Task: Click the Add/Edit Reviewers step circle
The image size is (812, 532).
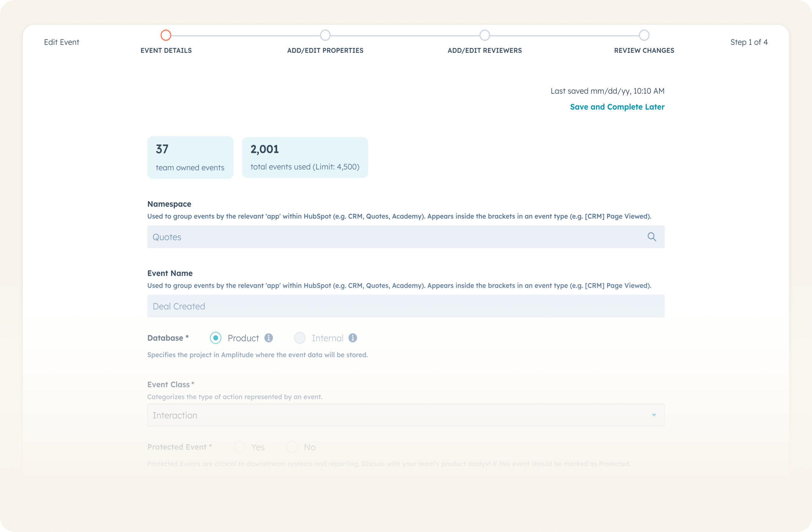Action: click(484, 35)
